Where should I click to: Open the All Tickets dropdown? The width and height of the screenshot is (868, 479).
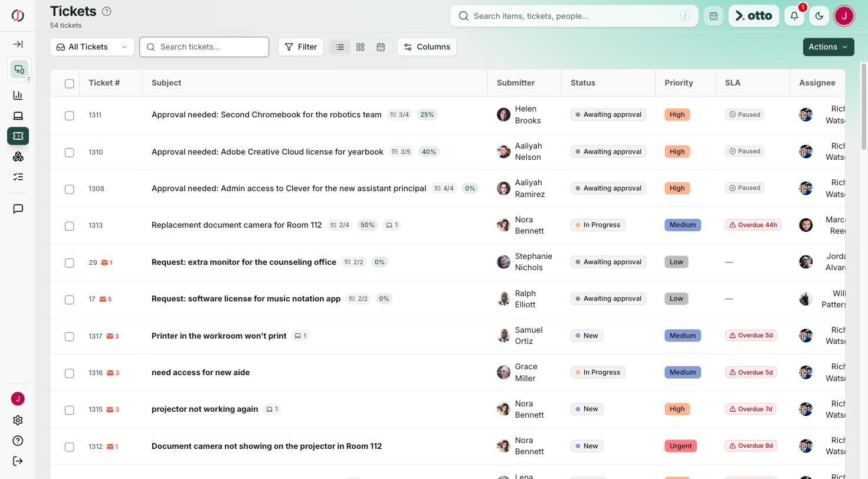click(x=92, y=47)
